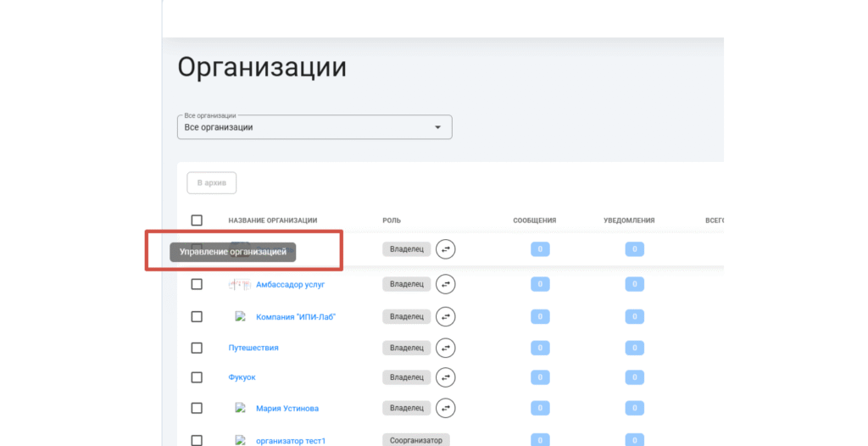Open the Компания "ИПИ-Лаб" organization link
Viewport: 868px width, 446px height.
[296, 317]
